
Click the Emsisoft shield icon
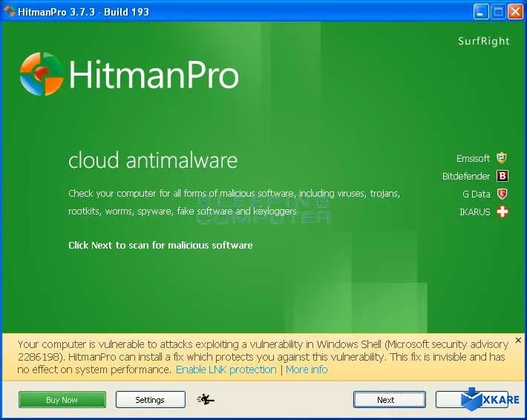[502, 158]
